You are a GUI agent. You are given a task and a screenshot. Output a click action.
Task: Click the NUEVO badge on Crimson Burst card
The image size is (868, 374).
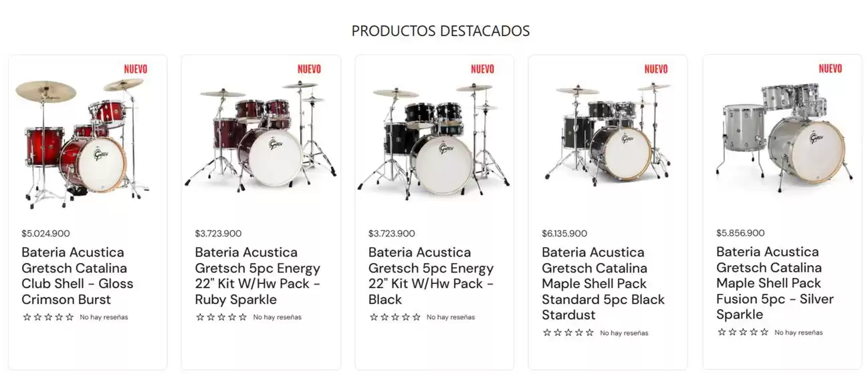click(136, 69)
